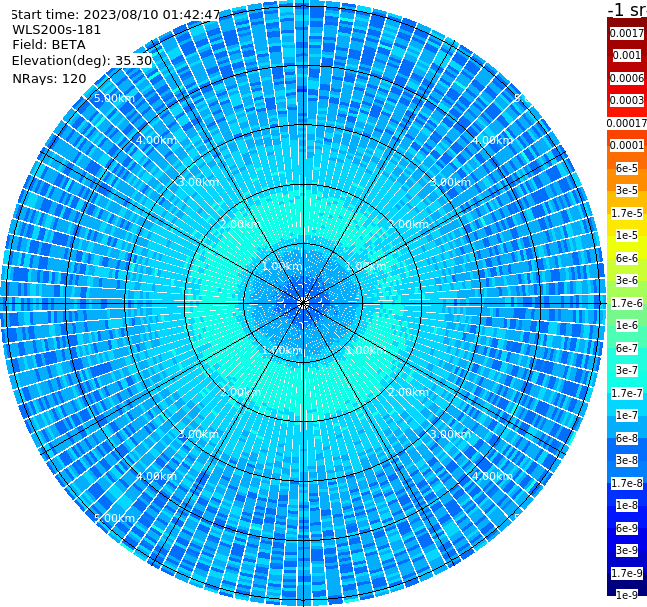Select the upper-right 2.00km range label
Screen dimensions: 647x607
click(409, 224)
